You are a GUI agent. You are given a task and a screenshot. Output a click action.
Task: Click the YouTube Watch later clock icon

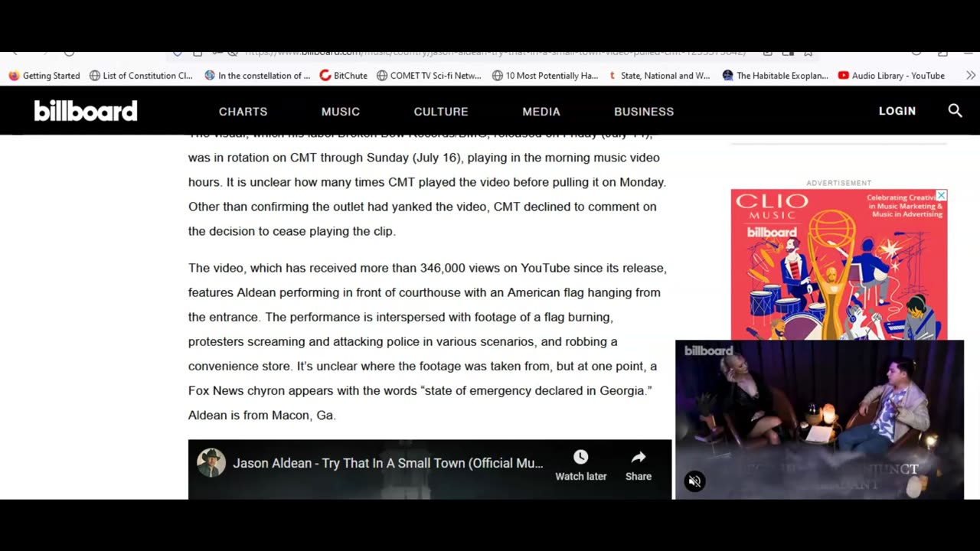(580, 458)
